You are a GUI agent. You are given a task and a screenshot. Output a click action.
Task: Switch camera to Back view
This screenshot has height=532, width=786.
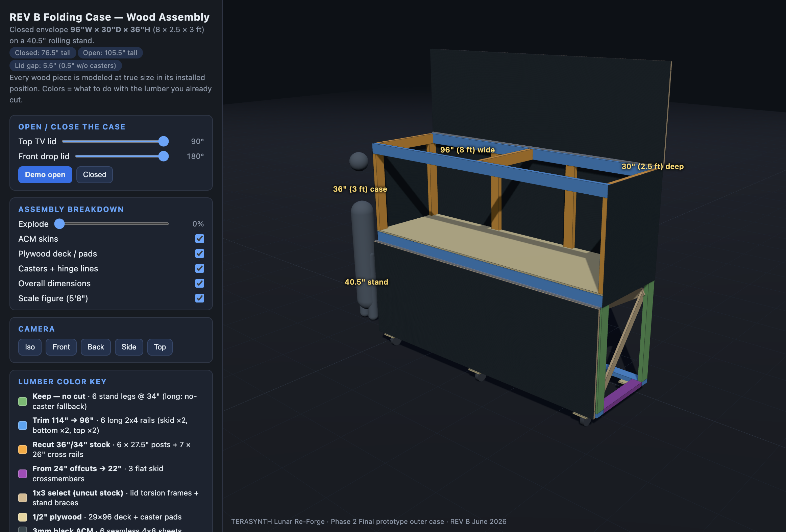(95, 347)
